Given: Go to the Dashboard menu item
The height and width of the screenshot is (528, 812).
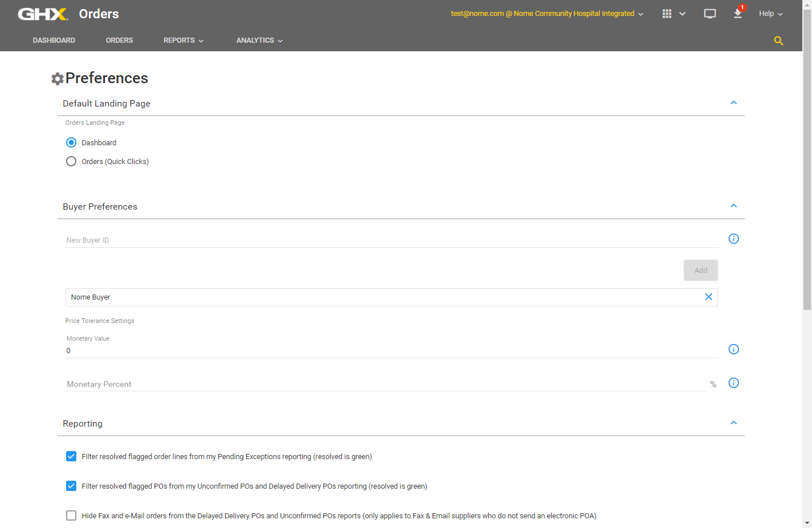Looking at the screenshot, I should pos(54,40).
